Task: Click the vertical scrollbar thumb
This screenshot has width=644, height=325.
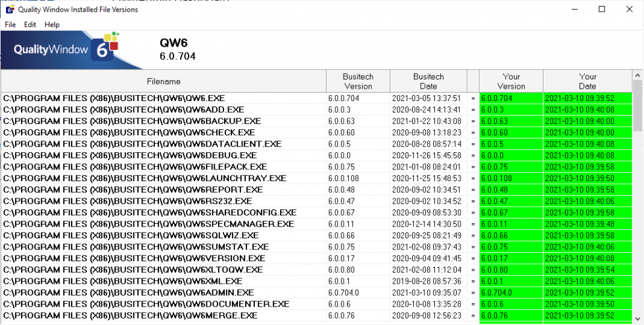Action: coord(638,106)
